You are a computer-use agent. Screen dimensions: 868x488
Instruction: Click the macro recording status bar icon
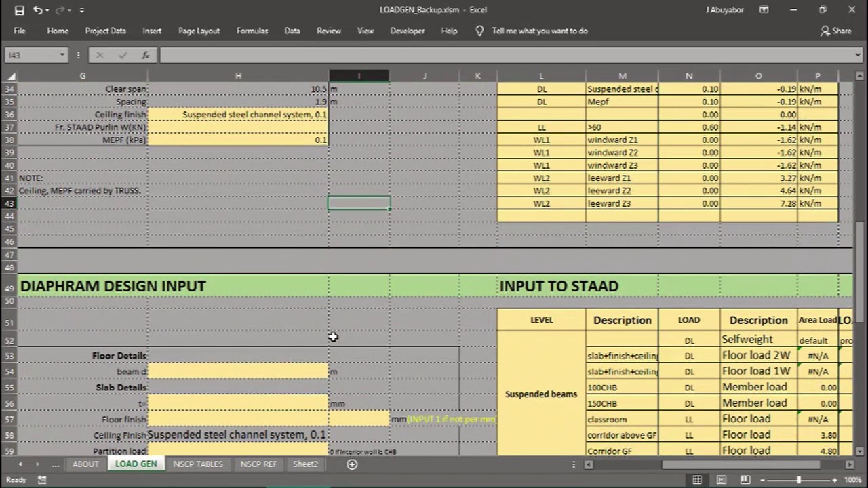[42, 480]
